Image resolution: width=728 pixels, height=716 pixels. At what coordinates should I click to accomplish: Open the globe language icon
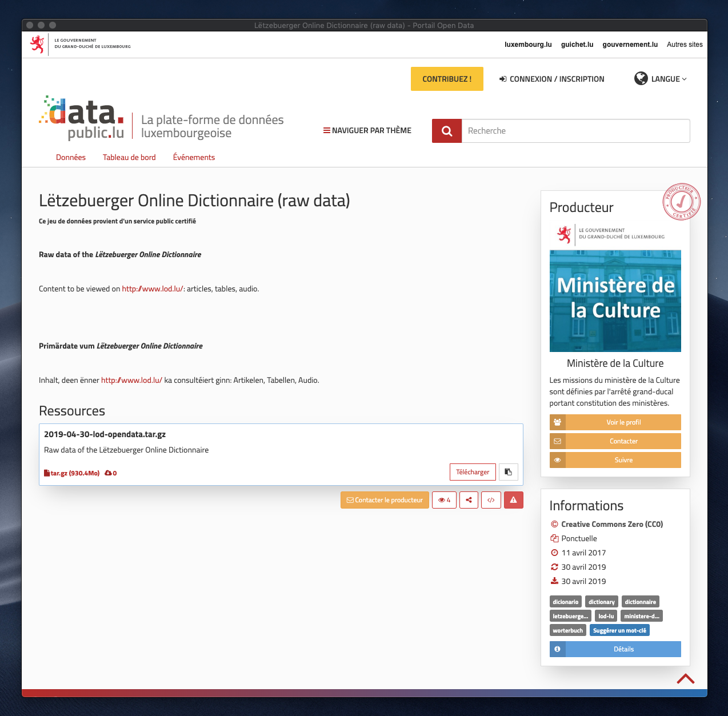tap(641, 79)
